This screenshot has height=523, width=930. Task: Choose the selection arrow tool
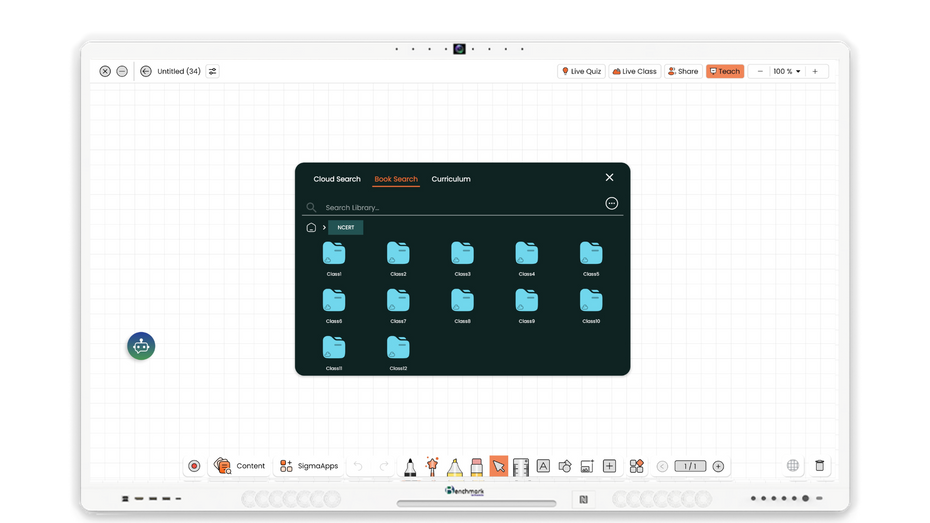(x=499, y=466)
